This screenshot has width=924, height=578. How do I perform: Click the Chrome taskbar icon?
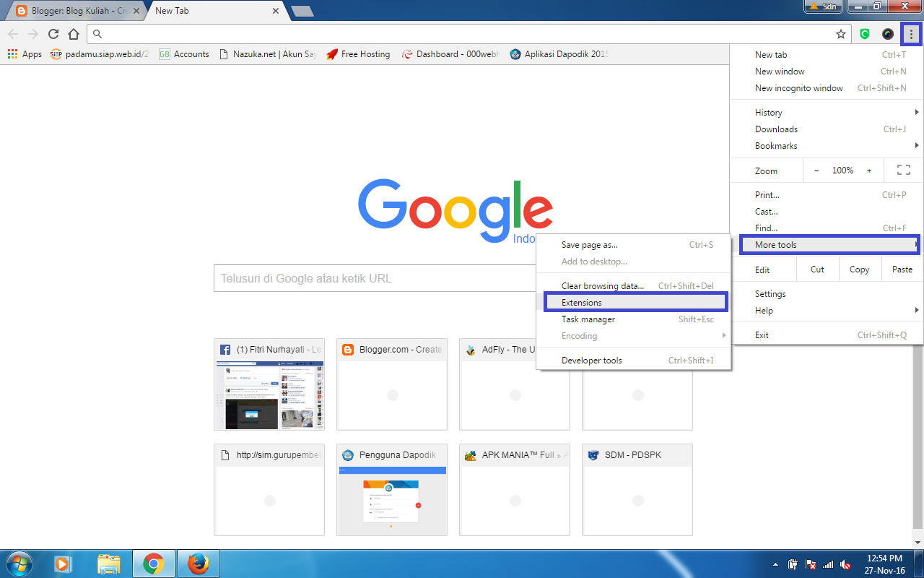point(153,563)
